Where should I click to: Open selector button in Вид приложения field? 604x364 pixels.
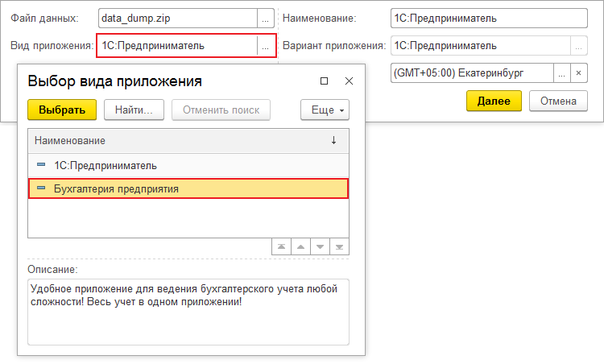click(x=266, y=46)
